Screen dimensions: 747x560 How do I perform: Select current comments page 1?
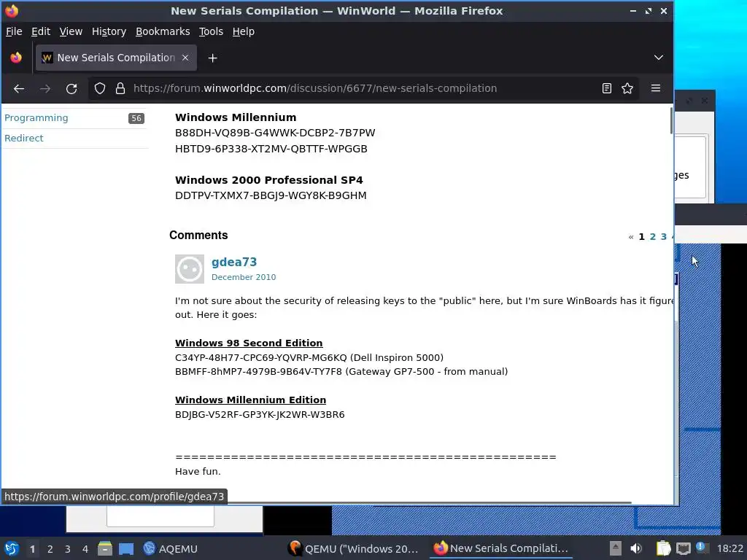pyautogui.click(x=642, y=237)
